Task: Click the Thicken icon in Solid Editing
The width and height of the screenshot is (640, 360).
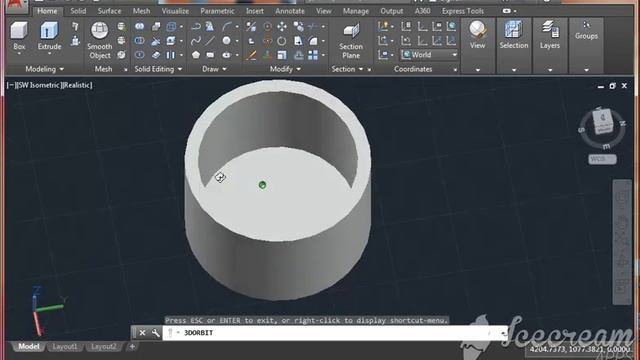Action: tap(156, 55)
